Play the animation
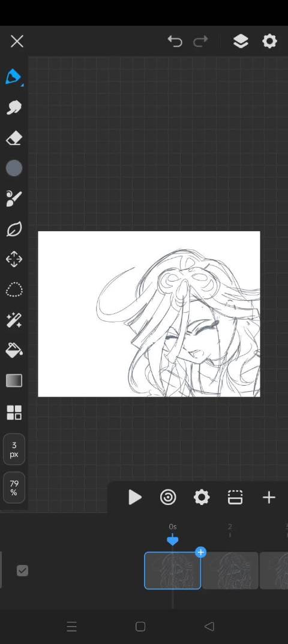The height and width of the screenshot is (644, 288). pos(134,497)
